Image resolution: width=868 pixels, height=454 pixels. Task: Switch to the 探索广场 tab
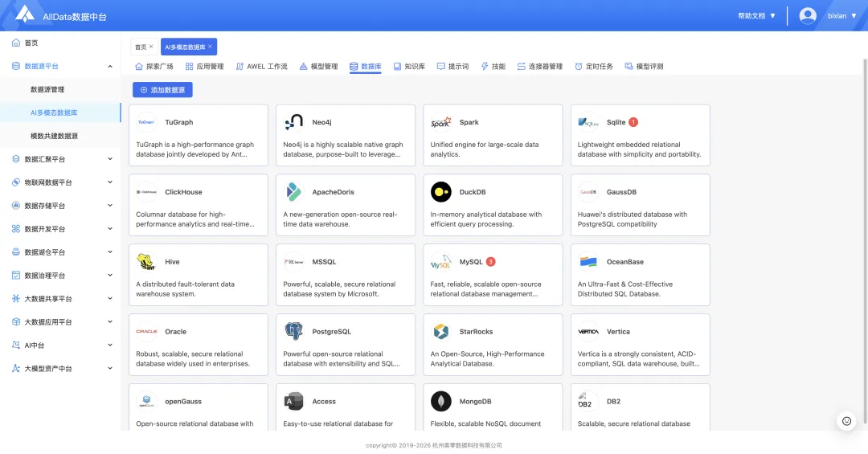pos(154,67)
